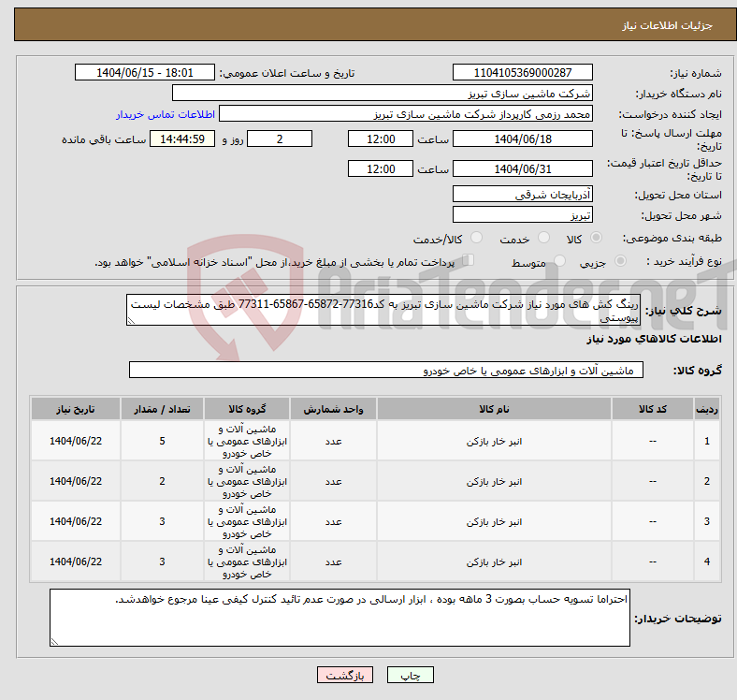Click the goods group field ماشین آلات
This screenshot has width=737, height=700.
tap(386, 370)
